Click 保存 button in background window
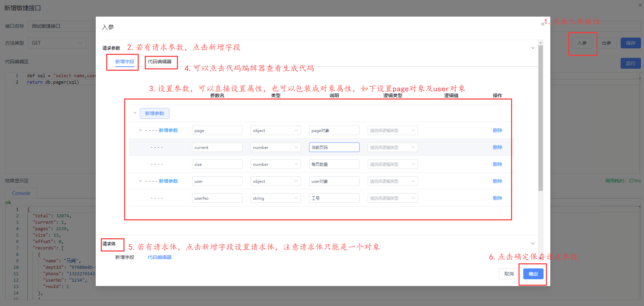 [x=631, y=43]
